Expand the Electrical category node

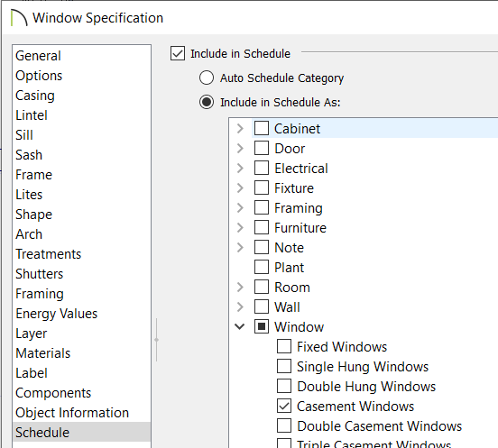(240, 169)
